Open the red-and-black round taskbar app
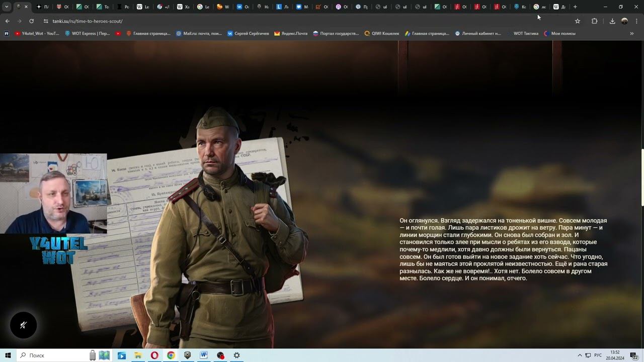 pyautogui.click(x=220, y=355)
